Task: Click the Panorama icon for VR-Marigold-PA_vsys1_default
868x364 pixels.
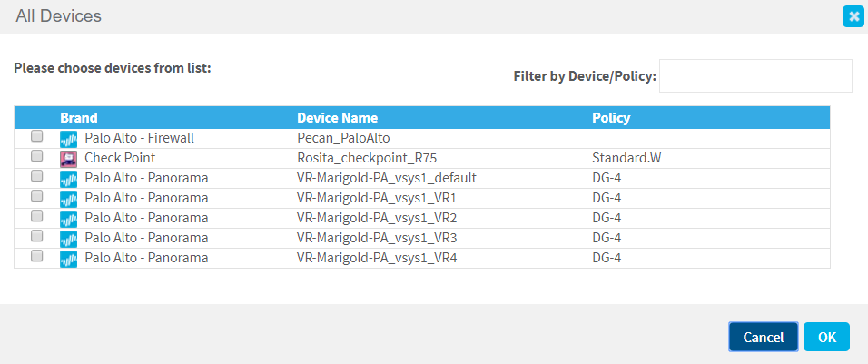Action: [x=68, y=179]
